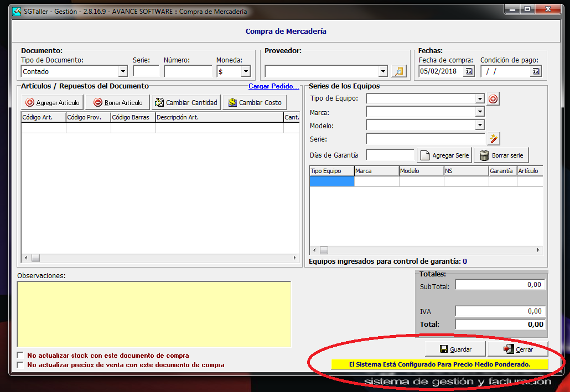Image resolution: width=570 pixels, height=392 pixels.
Task: Enable No actualizar stock checkbox
Action: [x=20, y=356]
